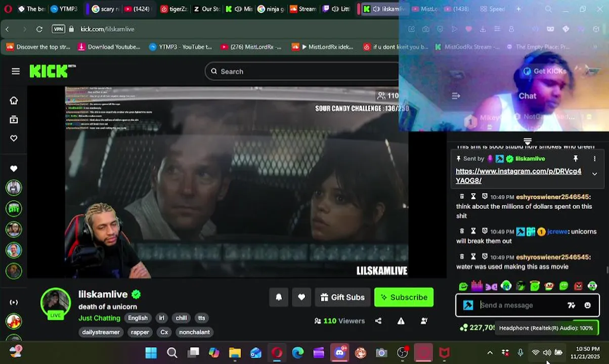This screenshot has width=609, height=364.
Task: Share the stream using share icon
Action: 378,321
